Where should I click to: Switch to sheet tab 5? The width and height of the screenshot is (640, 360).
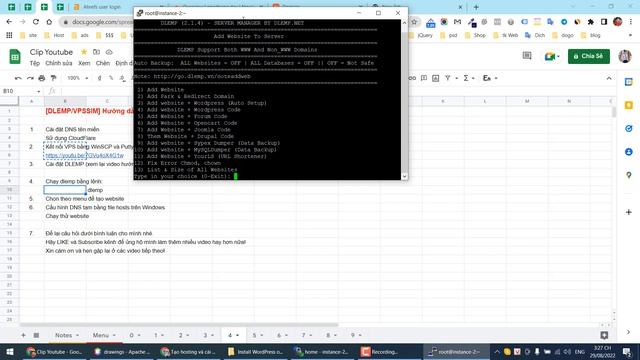[x=254, y=335]
